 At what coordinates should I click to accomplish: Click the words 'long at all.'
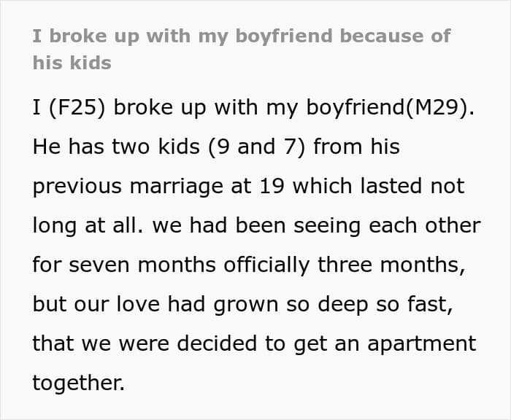[88, 225]
